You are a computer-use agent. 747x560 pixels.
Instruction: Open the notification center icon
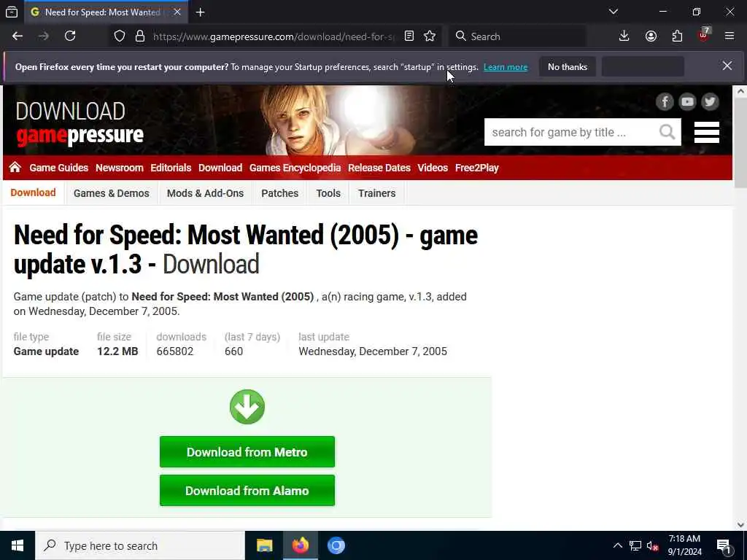(x=724, y=546)
